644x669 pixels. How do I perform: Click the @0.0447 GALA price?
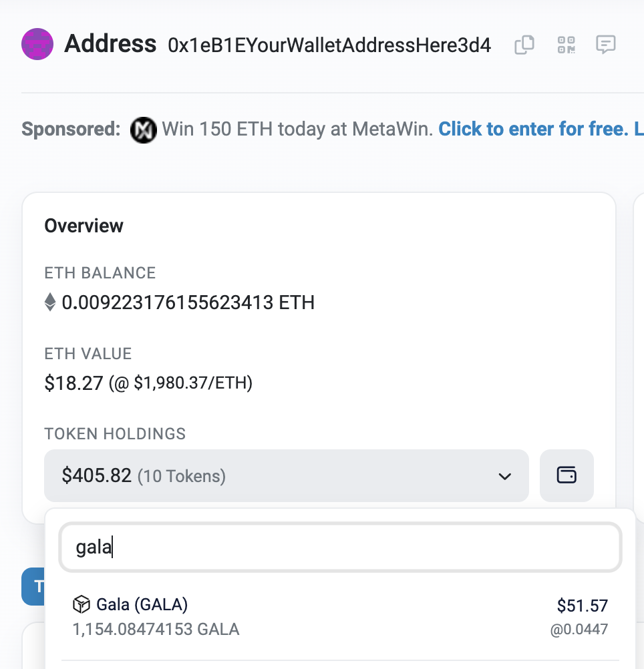coord(579,630)
